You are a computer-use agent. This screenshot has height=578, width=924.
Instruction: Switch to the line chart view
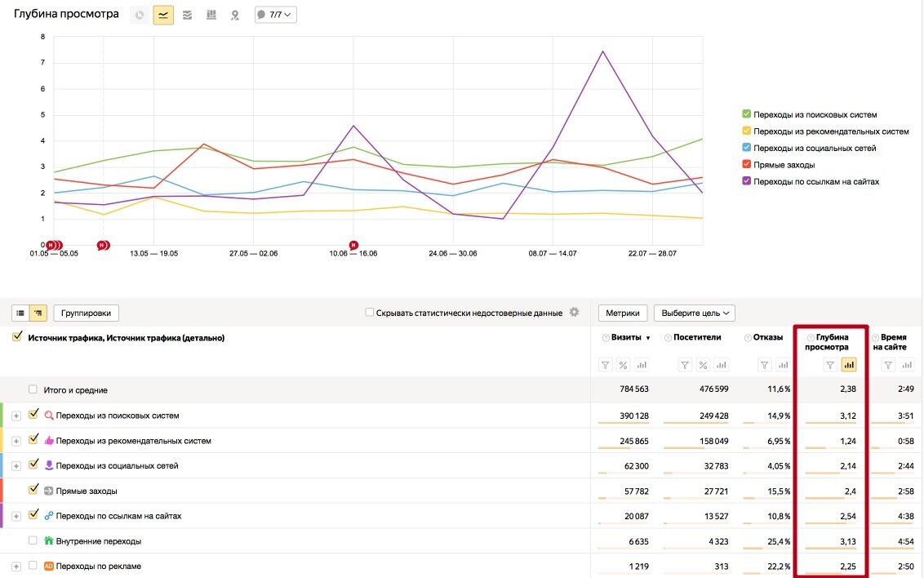(x=163, y=15)
